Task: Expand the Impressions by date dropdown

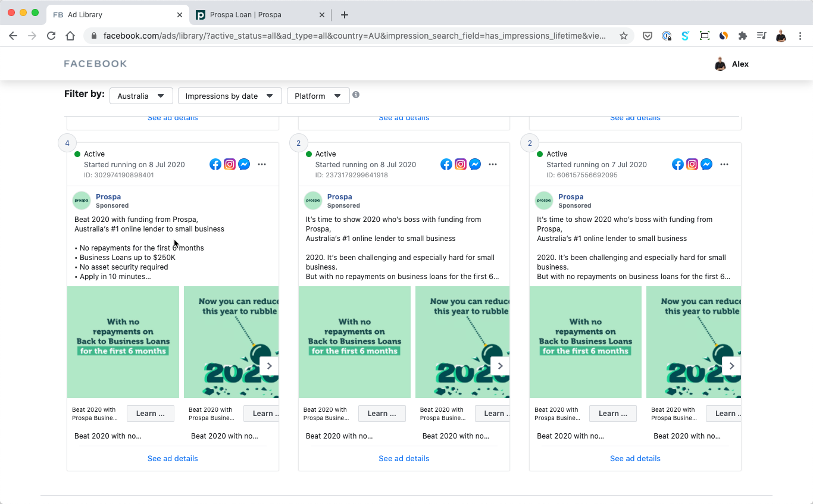Action: [x=230, y=96]
